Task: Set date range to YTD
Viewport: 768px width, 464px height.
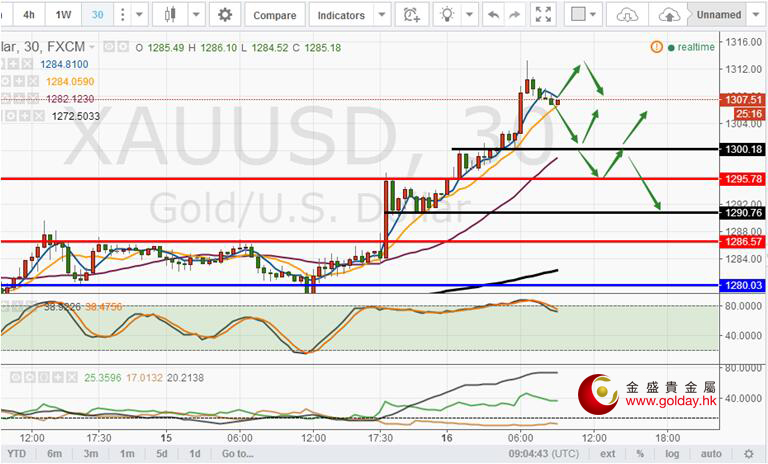Action: pos(17,454)
